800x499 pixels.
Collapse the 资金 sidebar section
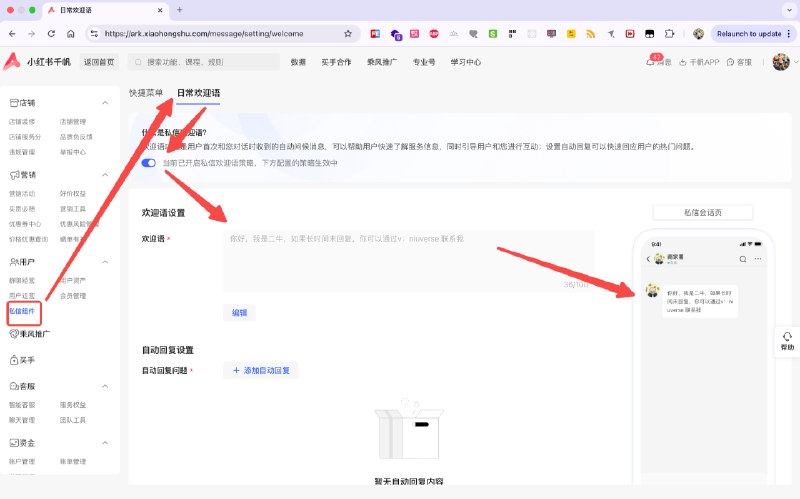(x=105, y=443)
